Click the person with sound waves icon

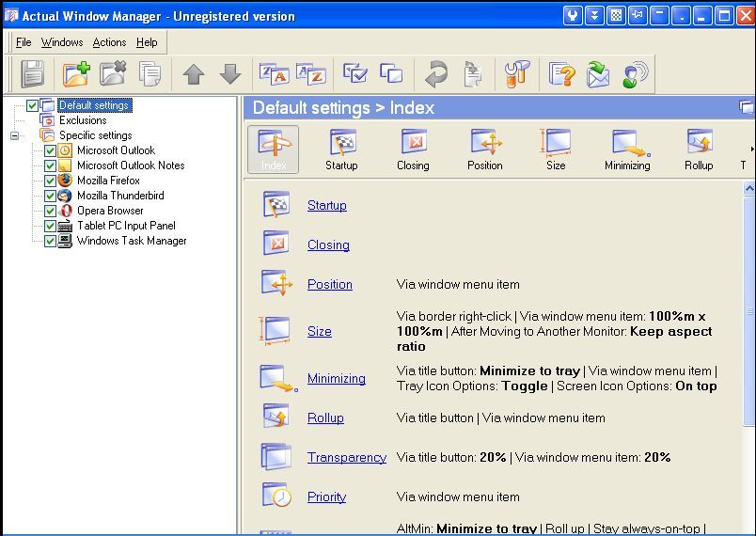[635, 73]
